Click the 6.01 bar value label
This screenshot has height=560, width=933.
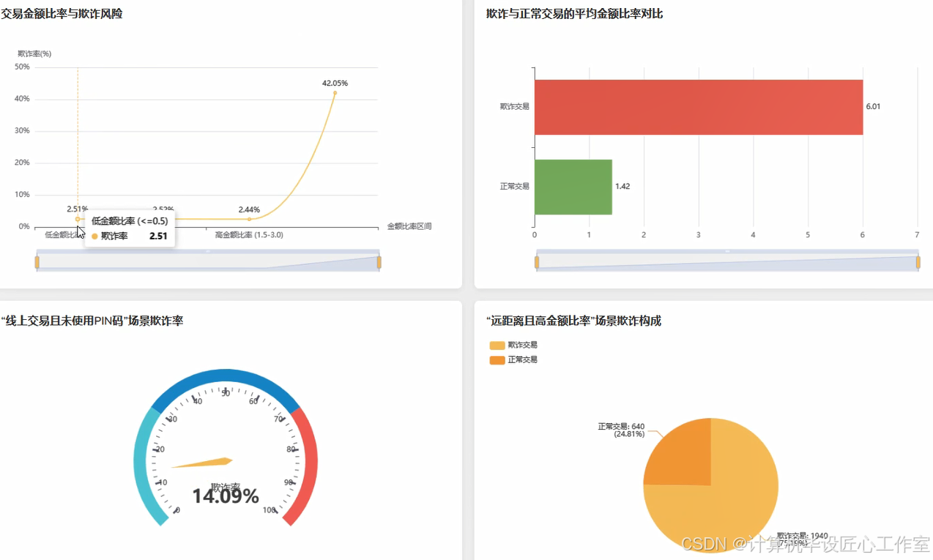pos(873,106)
